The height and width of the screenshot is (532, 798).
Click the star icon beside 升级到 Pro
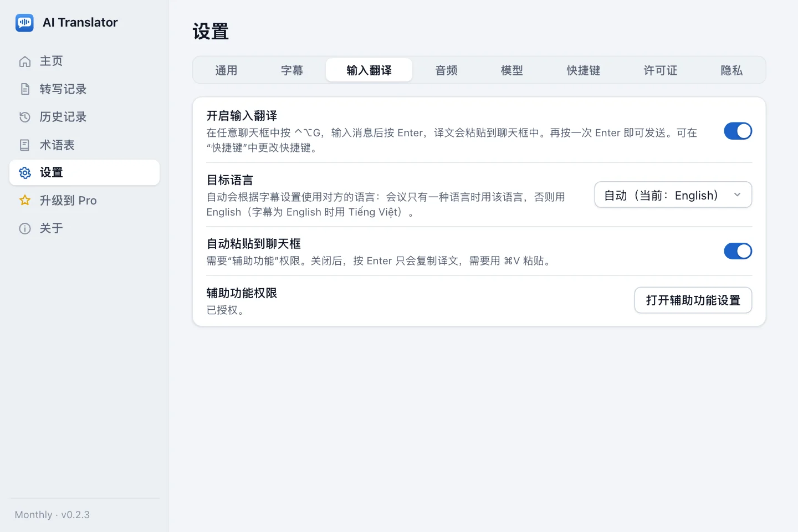point(25,201)
